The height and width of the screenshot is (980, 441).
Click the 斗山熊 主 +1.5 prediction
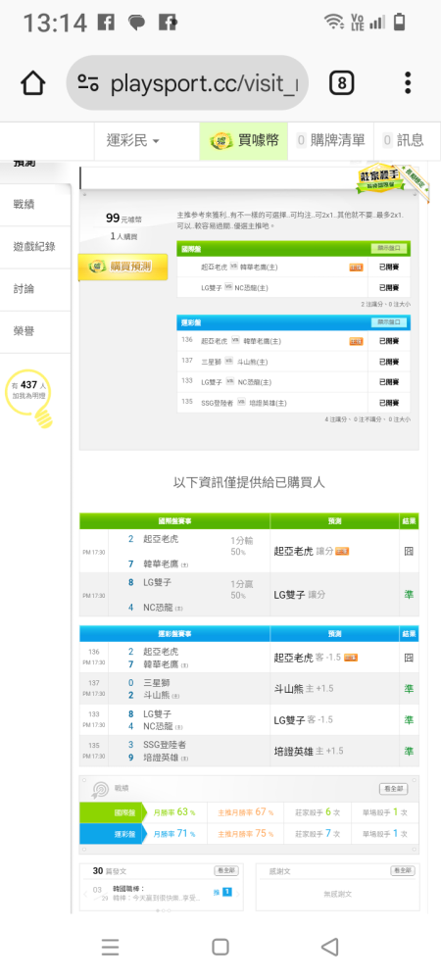[304, 689]
